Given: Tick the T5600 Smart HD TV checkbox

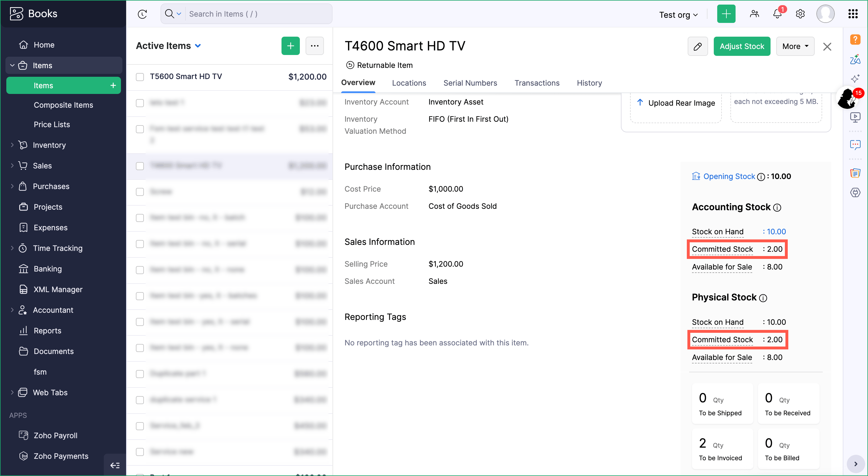Looking at the screenshot, I should (x=140, y=77).
